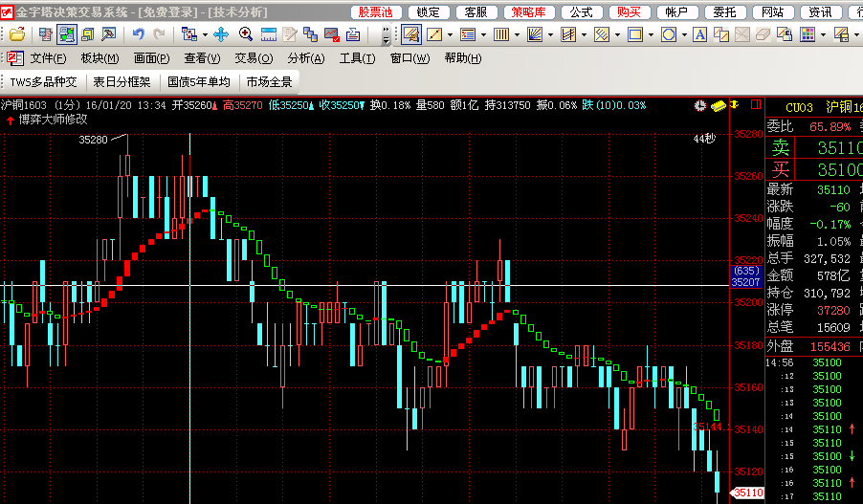Image resolution: width=863 pixels, height=504 pixels.
Task: Open dropdown next to octagon tool
Action: pyautogui.click(x=684, y=35)
